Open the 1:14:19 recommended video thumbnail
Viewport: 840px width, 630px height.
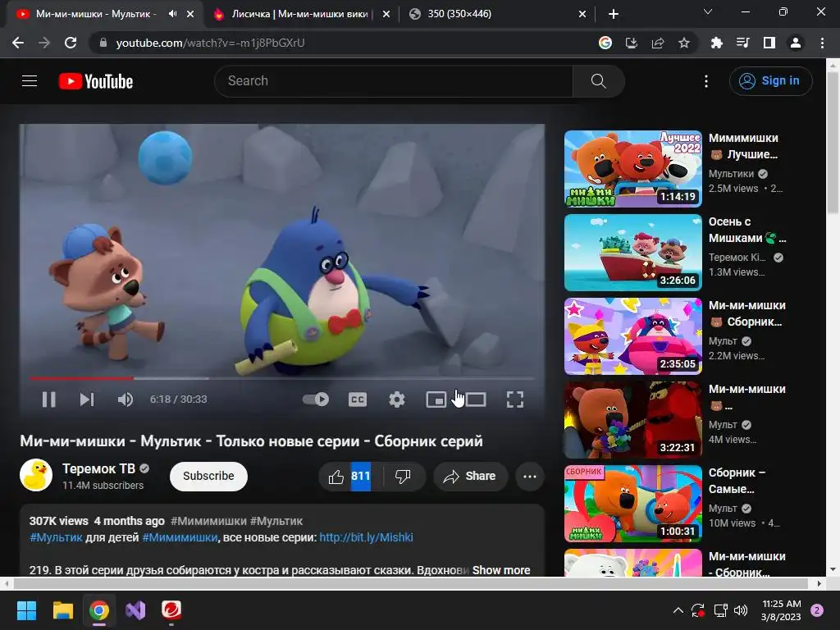tap(632, 169)
